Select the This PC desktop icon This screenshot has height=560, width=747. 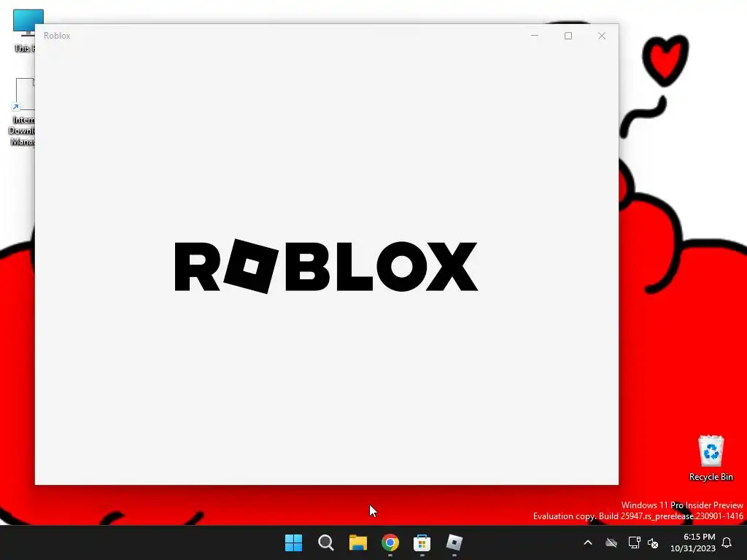24,31
